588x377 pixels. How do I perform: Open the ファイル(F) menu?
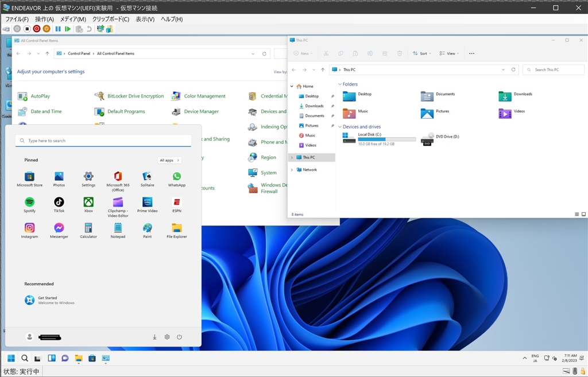[x=17, y=19]
